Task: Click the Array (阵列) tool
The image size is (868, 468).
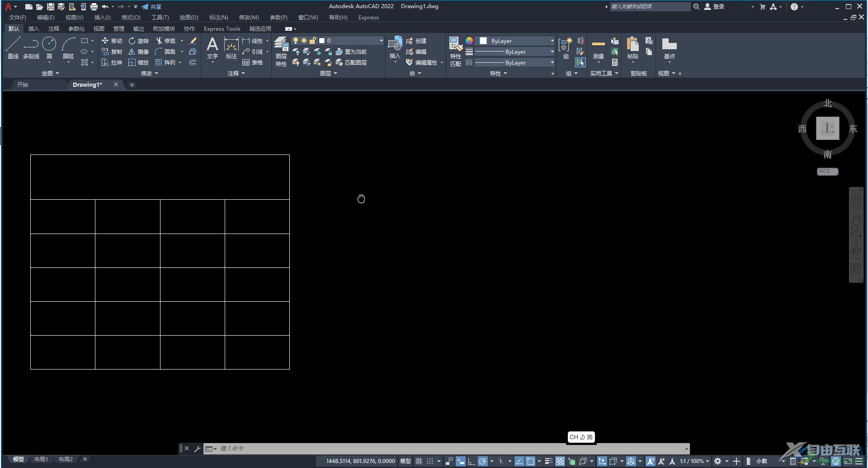Action: [x=165, y=62]
